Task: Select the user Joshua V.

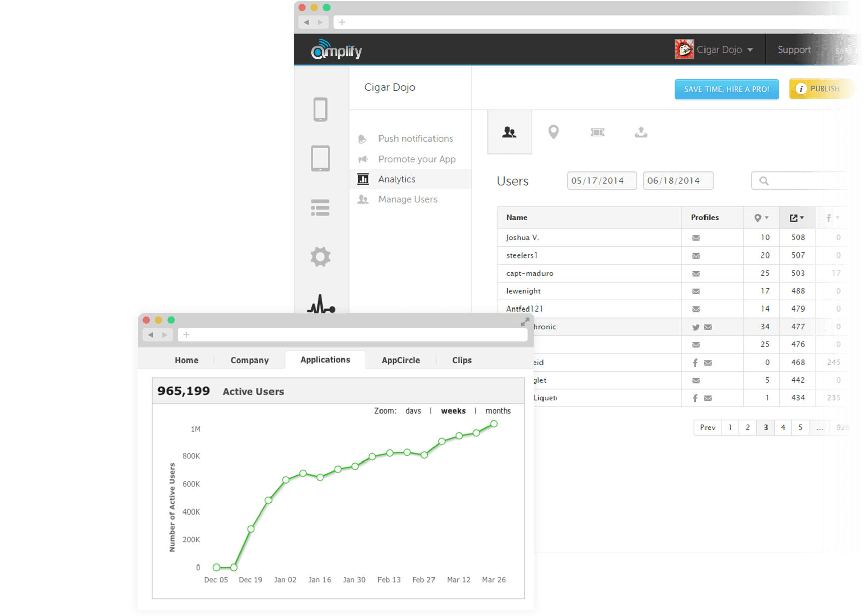Action: coord(522,237)
